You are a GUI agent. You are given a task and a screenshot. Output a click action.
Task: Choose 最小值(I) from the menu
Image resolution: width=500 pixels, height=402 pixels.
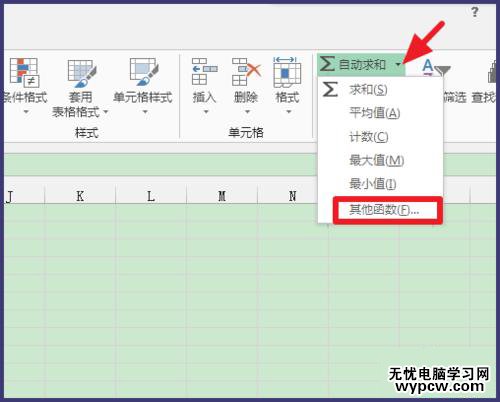pos(380,184)
